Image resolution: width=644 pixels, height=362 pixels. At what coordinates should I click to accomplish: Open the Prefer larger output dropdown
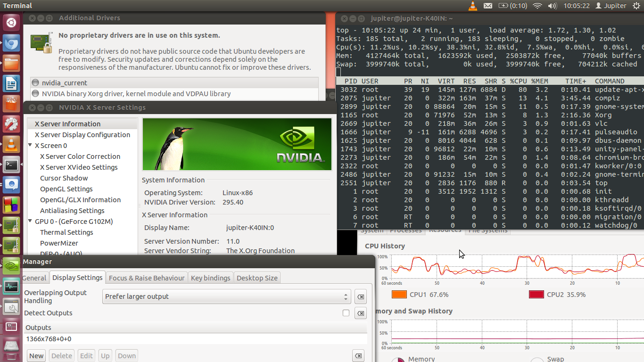pyautogui.click(x=227, y=296)
